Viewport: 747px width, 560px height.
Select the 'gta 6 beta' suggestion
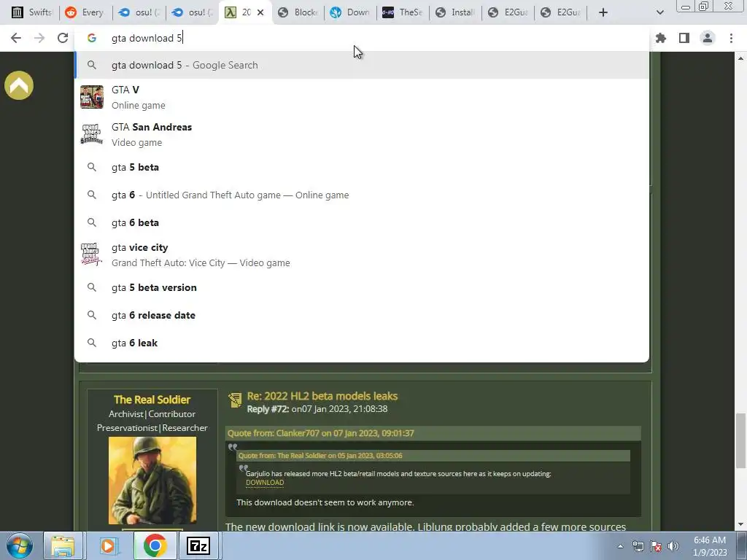tap(362, 222)
